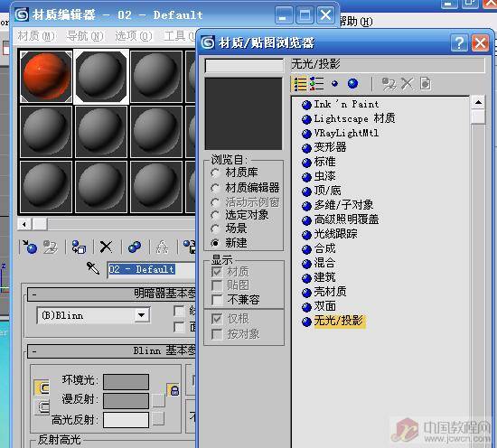Switch browser to View List + Icons
This screenshot has height=448, width=497.
coord(316,84)
